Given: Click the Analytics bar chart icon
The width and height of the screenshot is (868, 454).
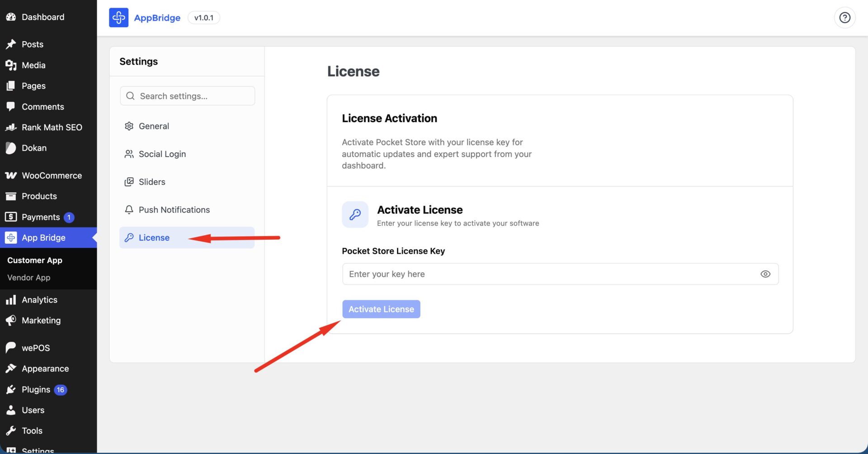Looking at the screenshot, I should pyautogui.click(x=11, y=300).
